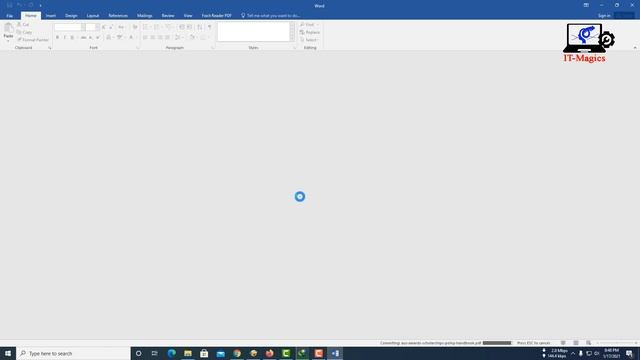This screenshot has height=360, width=640.
Task: Open the Font dialog launcher
Action: click(x=138, y=48)
